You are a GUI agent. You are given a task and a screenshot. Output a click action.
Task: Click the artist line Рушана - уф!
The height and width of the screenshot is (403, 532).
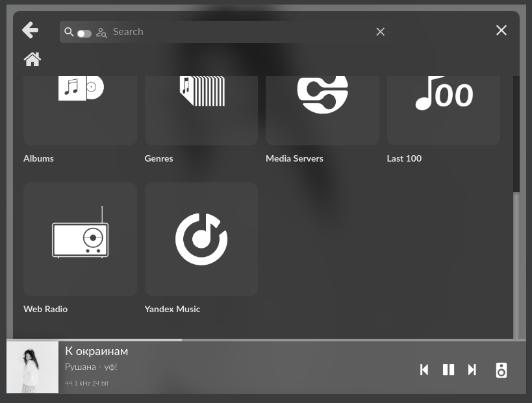click(x=91, y=367)
